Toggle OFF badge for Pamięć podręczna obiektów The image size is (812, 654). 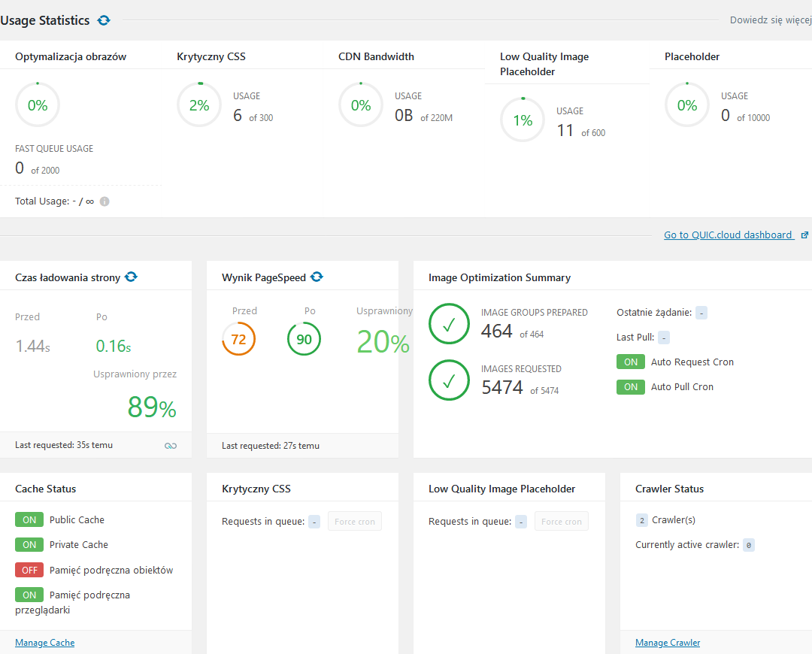[x=29, y=570]
